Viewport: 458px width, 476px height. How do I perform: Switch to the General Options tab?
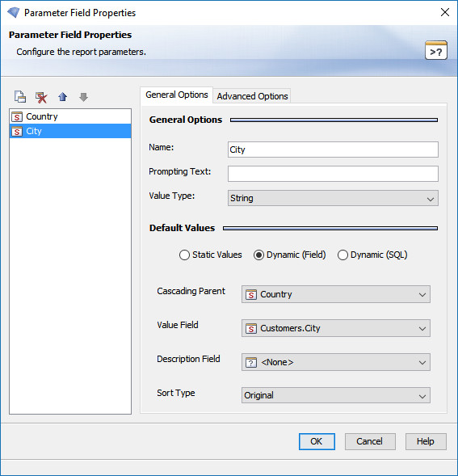[177, 95]
